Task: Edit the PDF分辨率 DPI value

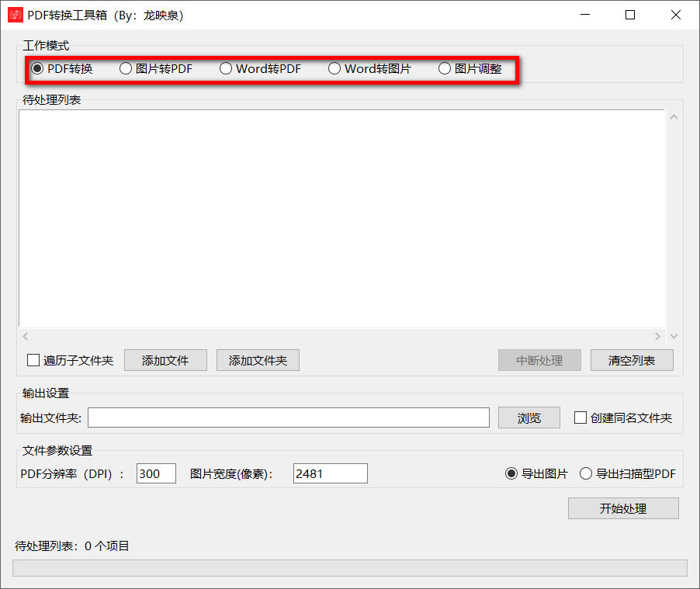Action: (155, 473)
